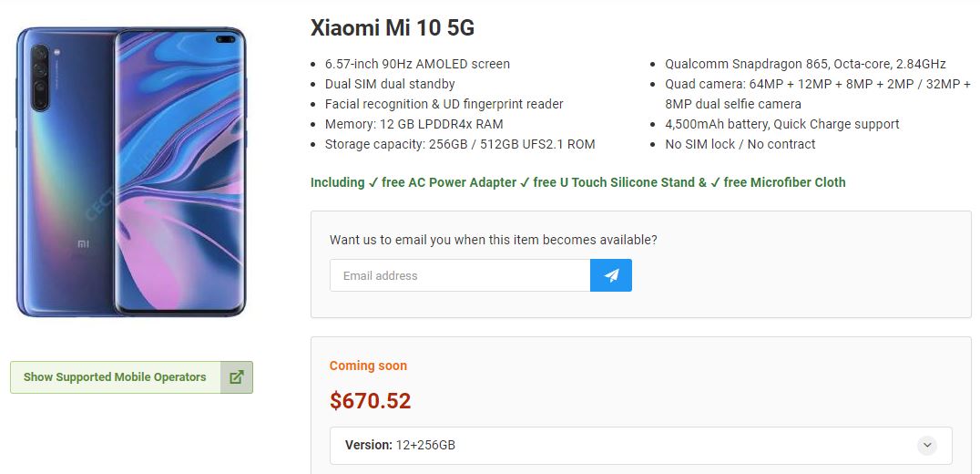Open the Version 12+256GB dropdown label
Screen dimensions: 980x474
pos(401,446)
